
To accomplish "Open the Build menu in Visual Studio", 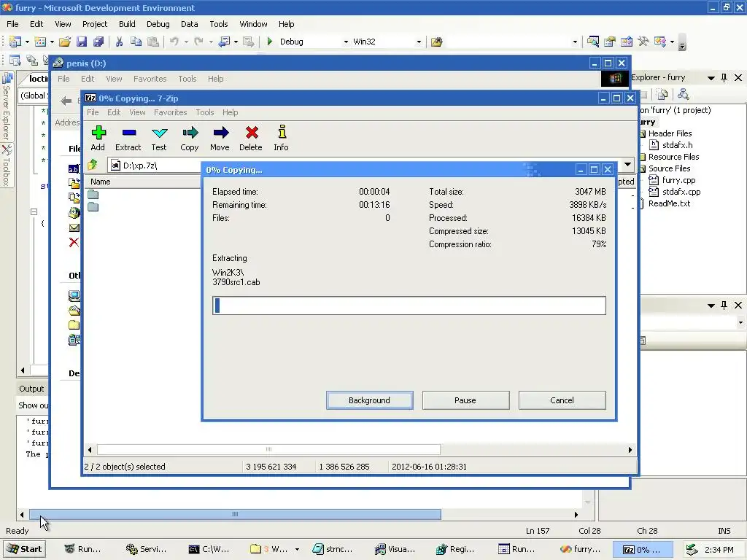I will pos(127,24).
